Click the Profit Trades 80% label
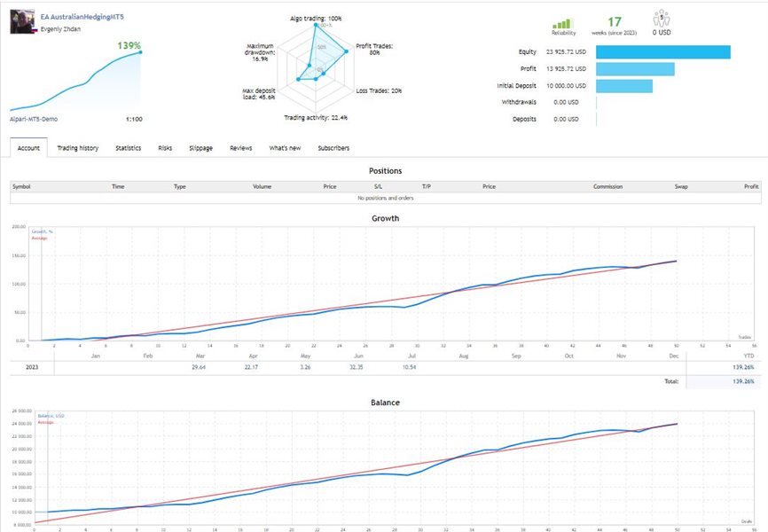The height and width of the screenshot is (532, 768). 375,49
